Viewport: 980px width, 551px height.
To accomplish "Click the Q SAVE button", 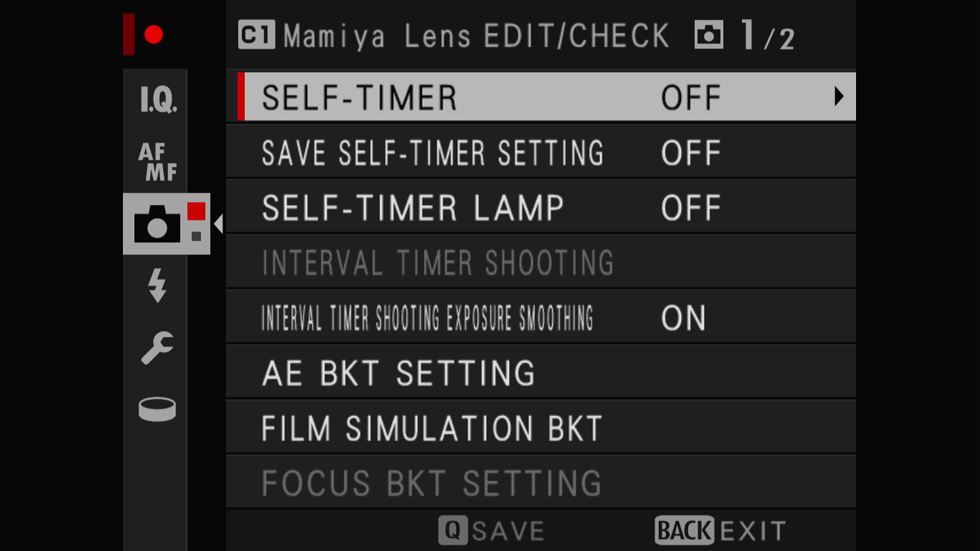I will [x=492, y=531].
